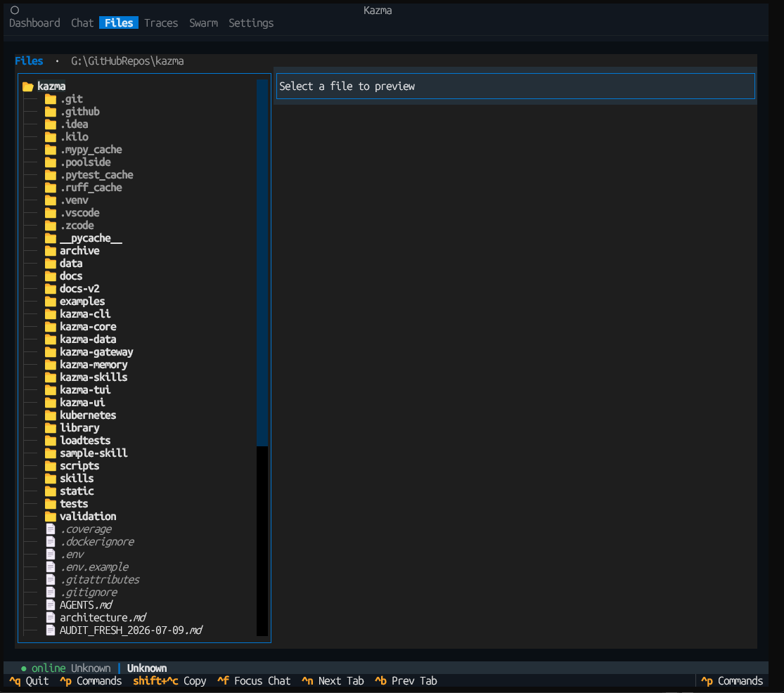784x693 pixels.
Task: Click the .mypy_cache folder icon
Action: 51,150
